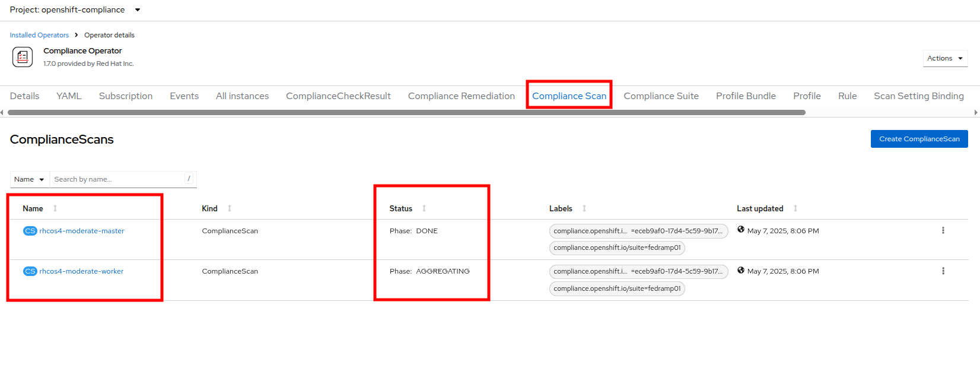Click the horizontal tab scrollbar
The width and height of the screenshot is (980, 365).
pos(406,112)
